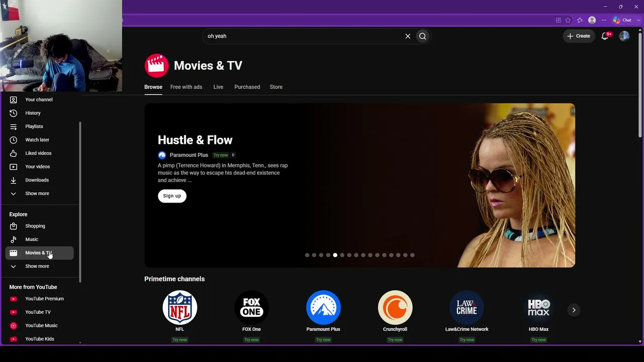Open the browser profile icon
644x362 pixels.
[x=592, y=20]
